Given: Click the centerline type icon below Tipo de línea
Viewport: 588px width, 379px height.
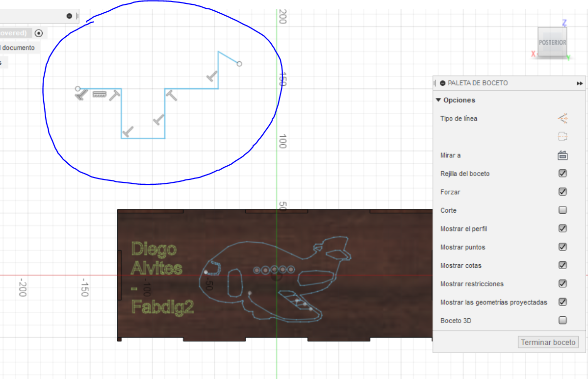Looking at the screenshot, I should pyautogui.click(x=562, y=136).
